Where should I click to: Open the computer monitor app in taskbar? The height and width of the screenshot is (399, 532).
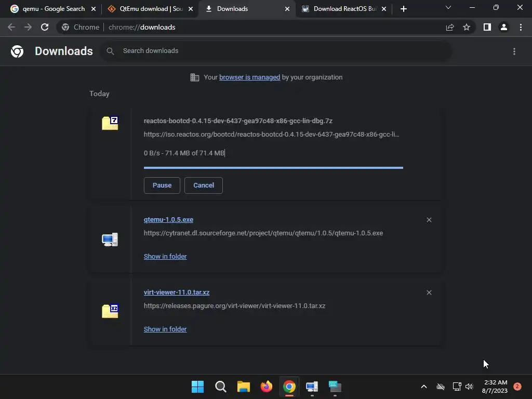click(312, 387)
